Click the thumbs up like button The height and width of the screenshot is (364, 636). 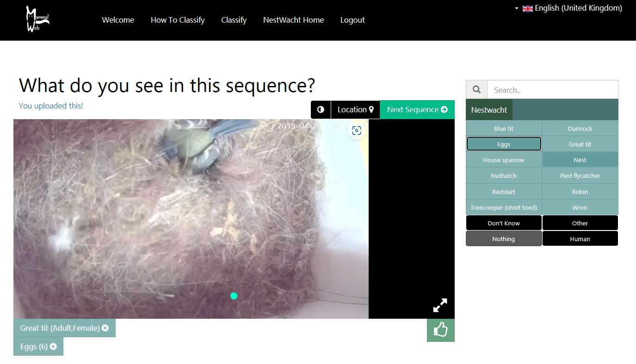coord(440,330)
